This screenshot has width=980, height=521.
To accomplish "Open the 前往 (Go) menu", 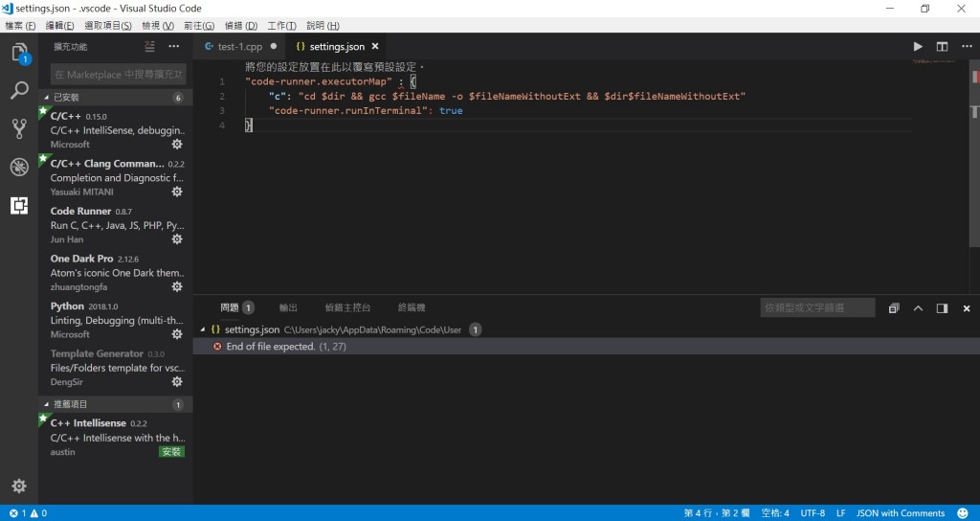I will [199, 26].
